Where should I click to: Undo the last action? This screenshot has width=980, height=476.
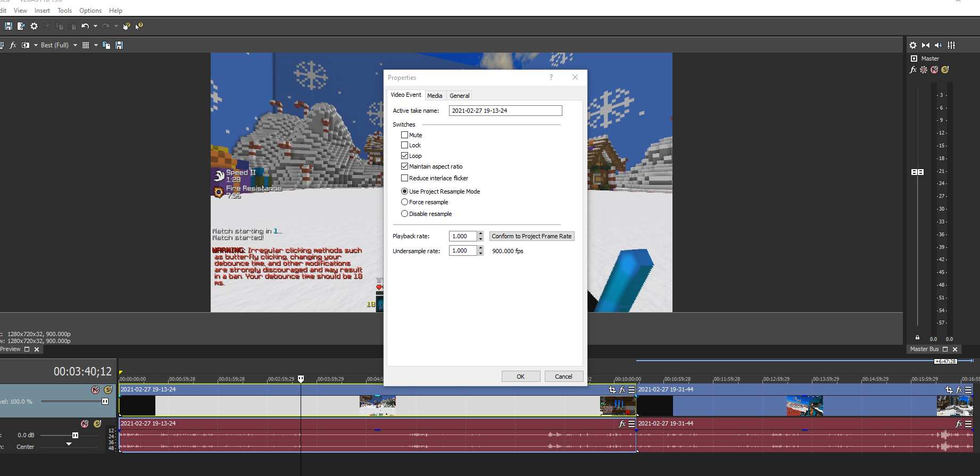tap(85, 26)
